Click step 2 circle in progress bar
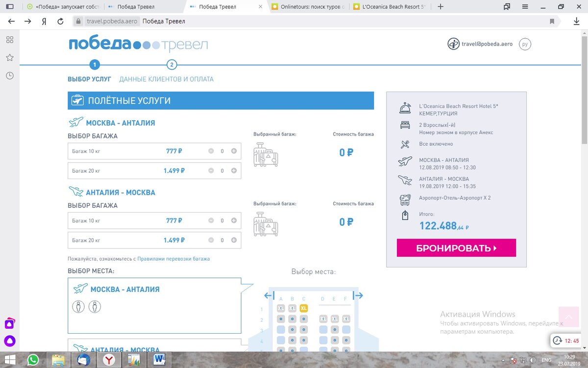Screen dimensions: 588x368 point(171,65)
